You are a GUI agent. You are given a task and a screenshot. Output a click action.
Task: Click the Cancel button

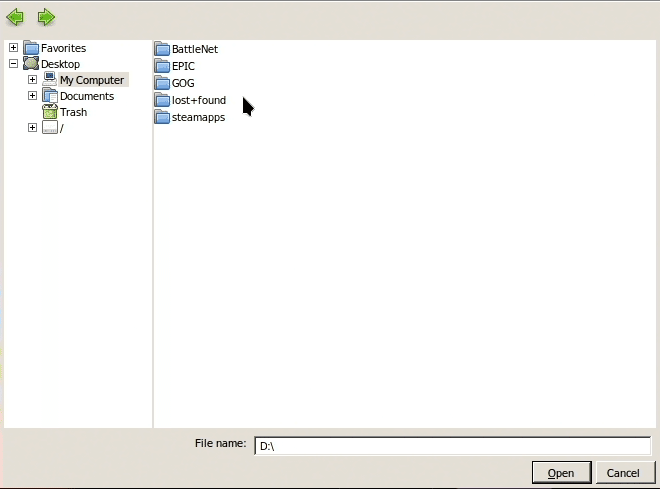pyautogui.click(x=624, y=473)
